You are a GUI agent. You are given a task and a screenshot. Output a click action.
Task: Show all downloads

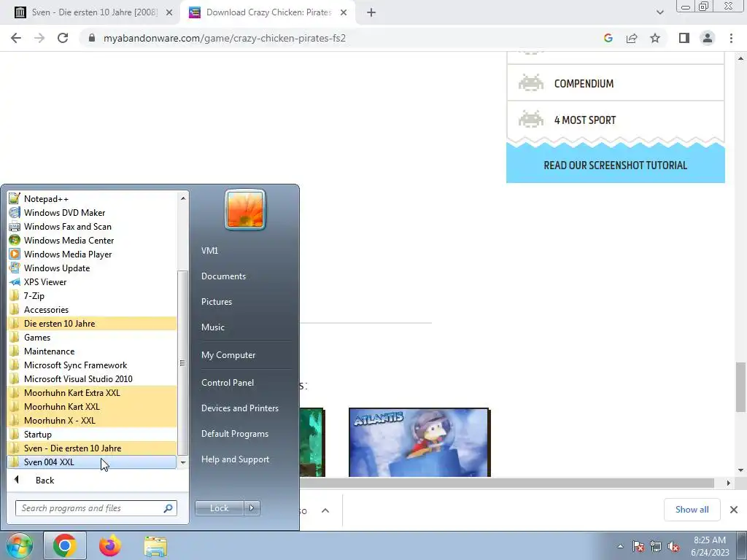[x=692, y=510]
